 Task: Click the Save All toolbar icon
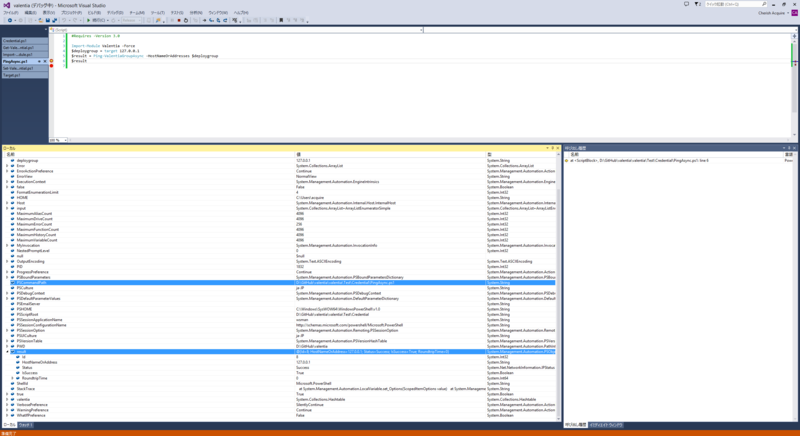click(x=55, y=20)
